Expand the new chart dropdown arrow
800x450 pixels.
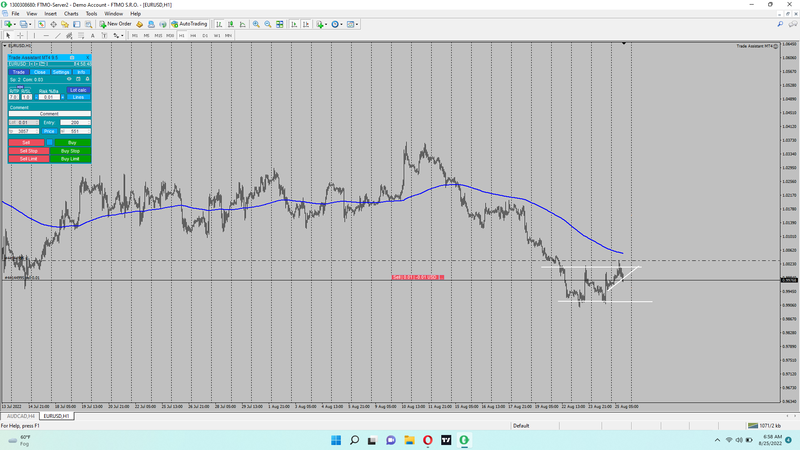[15, 24]
